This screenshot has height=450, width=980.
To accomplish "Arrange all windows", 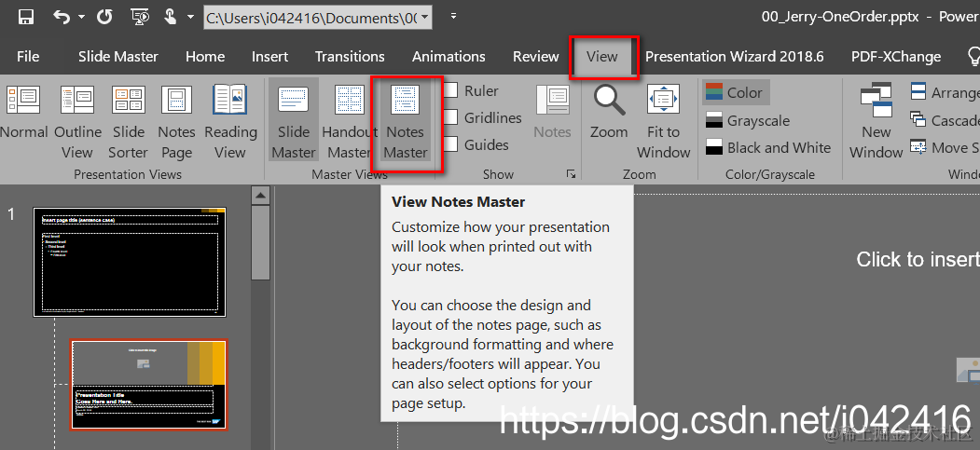I will tap(945, 92).
